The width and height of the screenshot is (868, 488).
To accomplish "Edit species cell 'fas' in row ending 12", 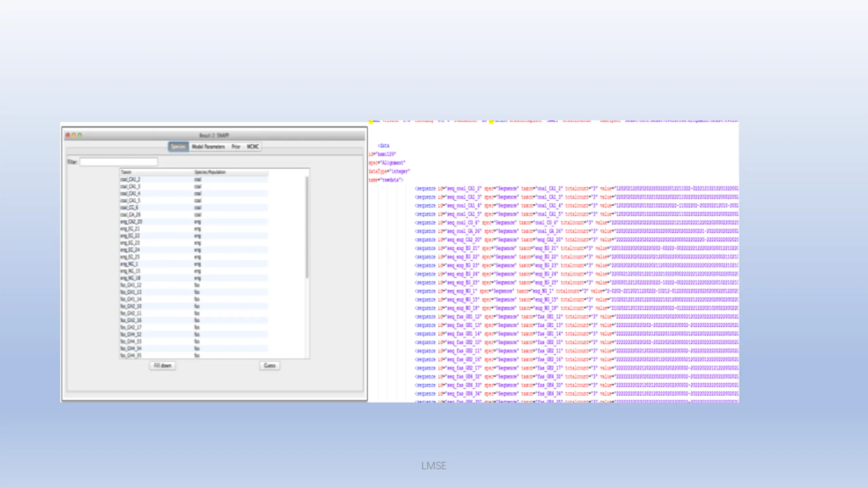I will coord(231,285).
